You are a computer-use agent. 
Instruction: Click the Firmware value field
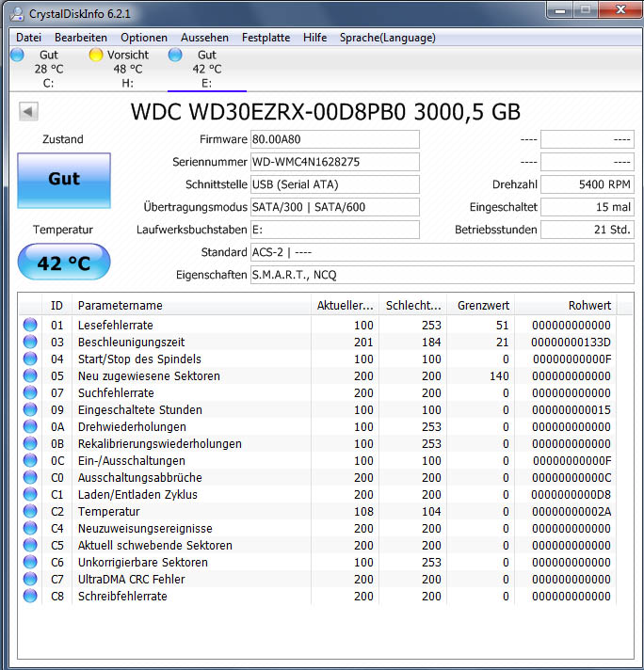(x=335, y=139)
